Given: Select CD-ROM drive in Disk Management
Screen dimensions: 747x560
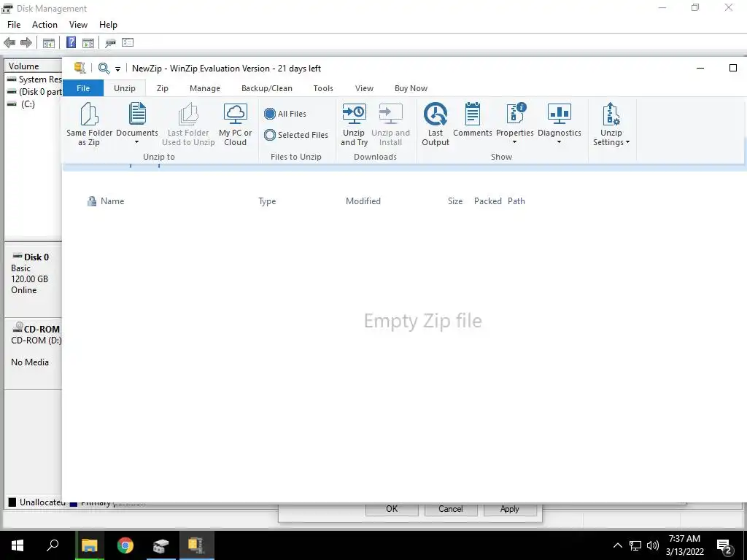Looking at the screenshot, I should tap(33, 352).
